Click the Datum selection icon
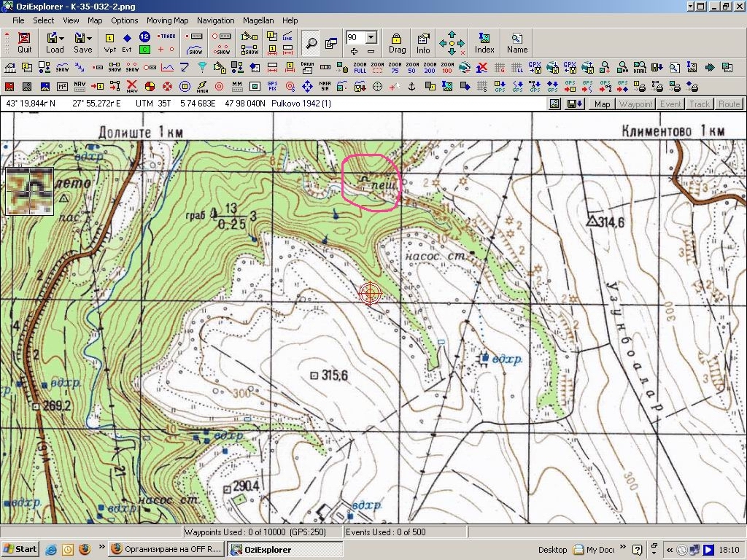Screen dimensions: 747x560 [x=307, y=68]
